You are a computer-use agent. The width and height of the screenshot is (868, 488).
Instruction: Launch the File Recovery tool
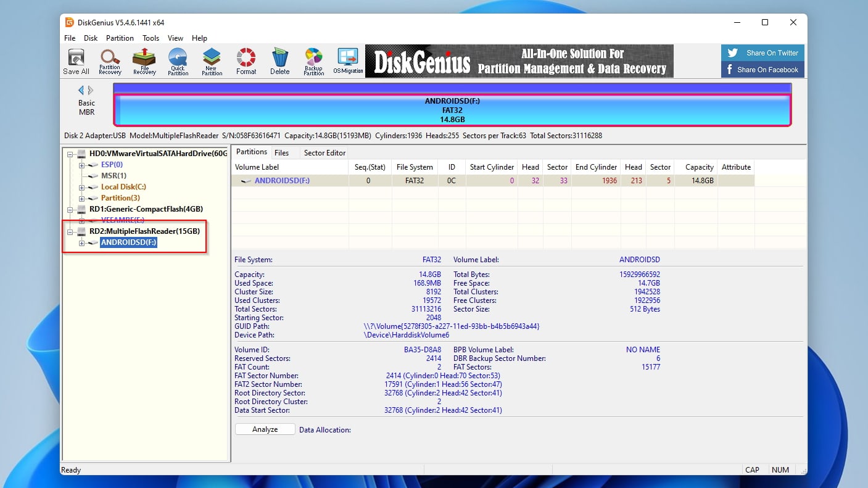tap(144, 60)
